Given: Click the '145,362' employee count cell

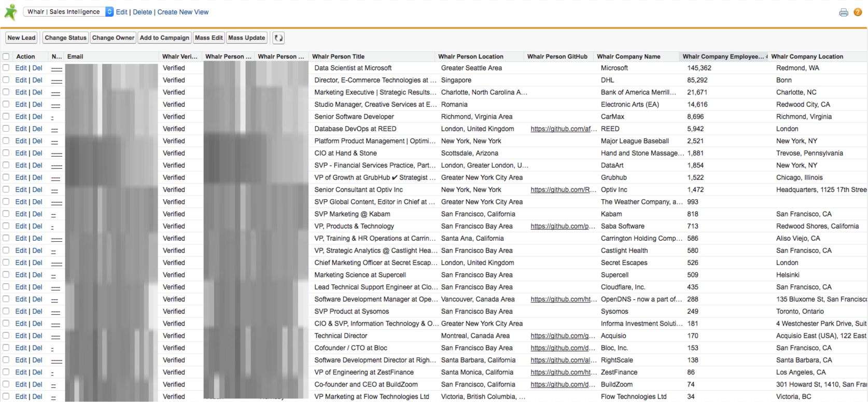Looking at the screenshot, I should click(699, 68).
